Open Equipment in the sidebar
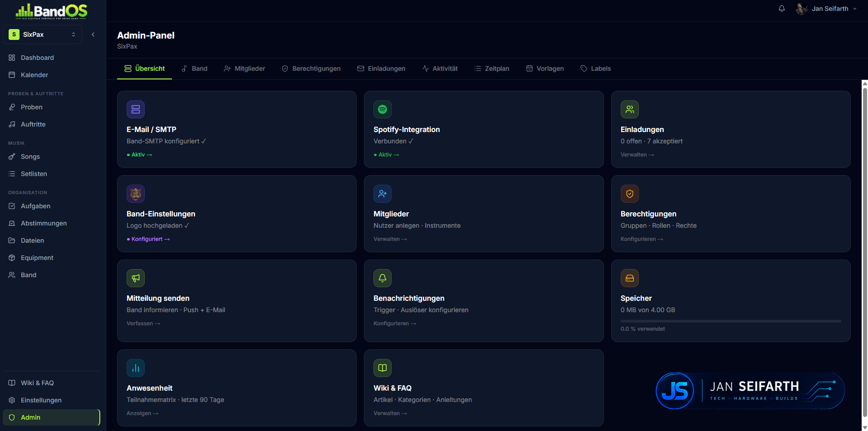Screen dimensions: 868x431 click(x=52, y=258)
